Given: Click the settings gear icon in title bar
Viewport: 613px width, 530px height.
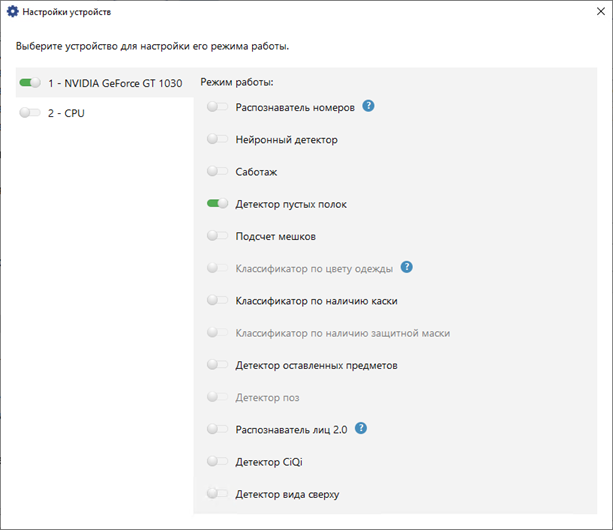Looking at the screenshot, I should tap(13, 12).
